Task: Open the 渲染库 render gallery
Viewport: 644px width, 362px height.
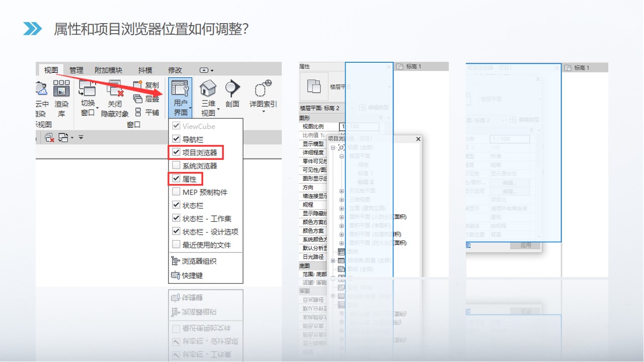Action: coord(61,98)
